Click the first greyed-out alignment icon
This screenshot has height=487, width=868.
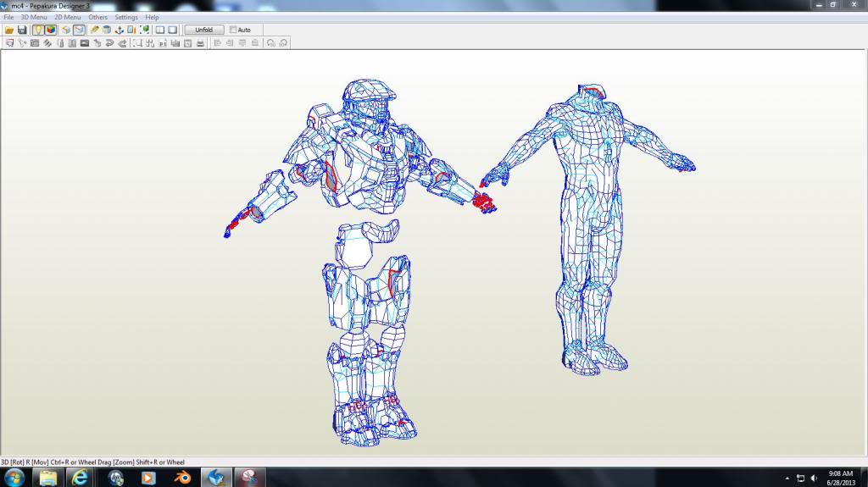pyautogui.click(x=218, y=43)
